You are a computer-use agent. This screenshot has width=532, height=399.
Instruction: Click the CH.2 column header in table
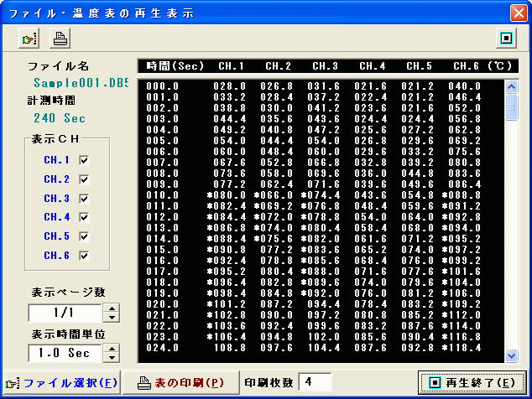coord(278,65)
